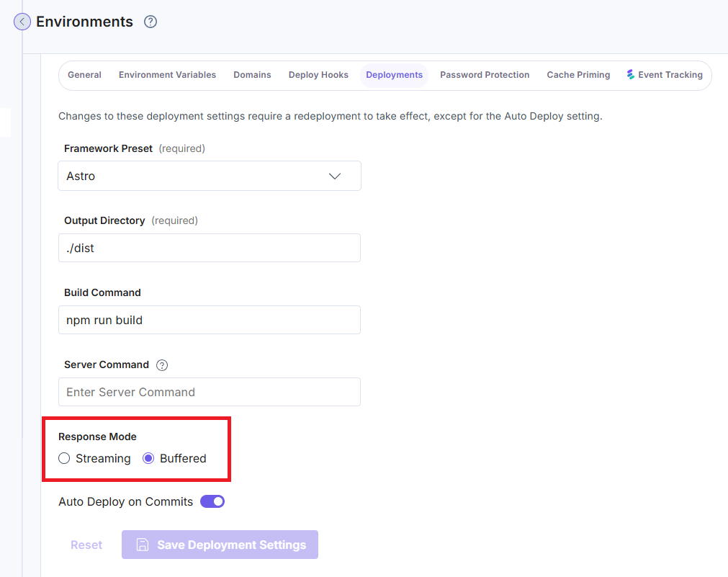Click the Response Mode label
Viewport: 728px width, 577px height.
[x=97, y=437]
